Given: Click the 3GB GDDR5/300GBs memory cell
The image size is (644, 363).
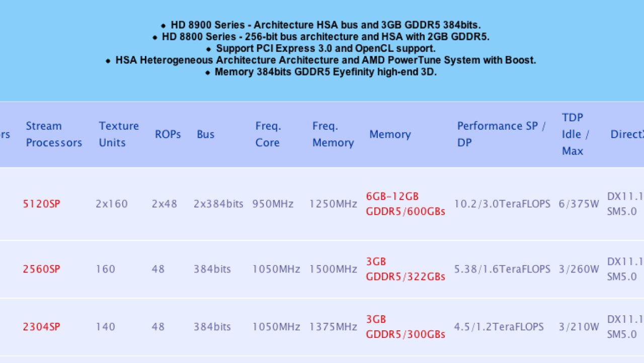Looking at the screenshot, I should pyautogui.click(x=406, y=327).
